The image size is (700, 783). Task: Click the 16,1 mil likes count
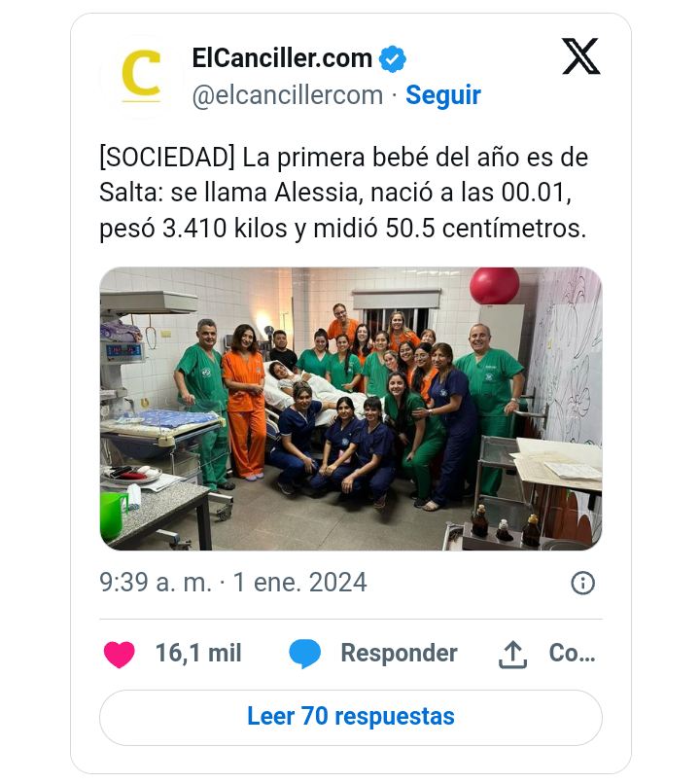[198, 654]
